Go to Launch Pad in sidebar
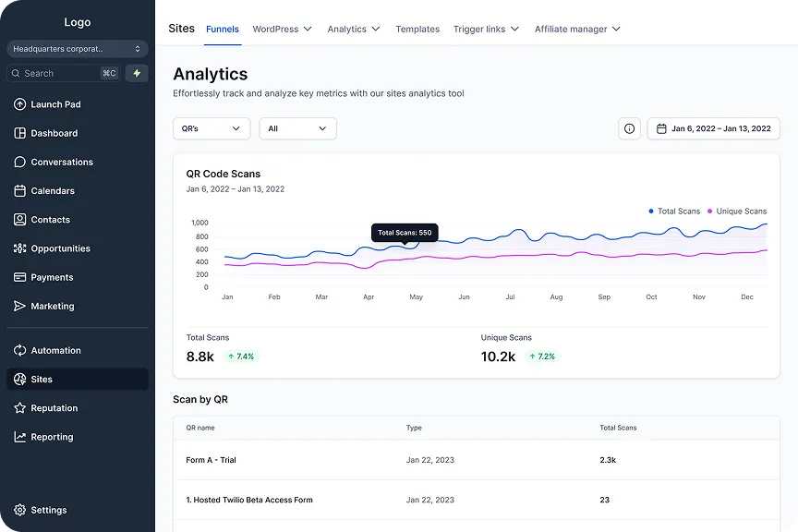 pos(78,104)
